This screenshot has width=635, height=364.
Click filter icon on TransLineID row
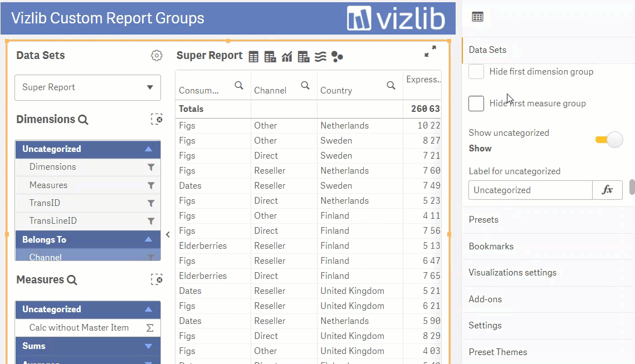point(150,221)
